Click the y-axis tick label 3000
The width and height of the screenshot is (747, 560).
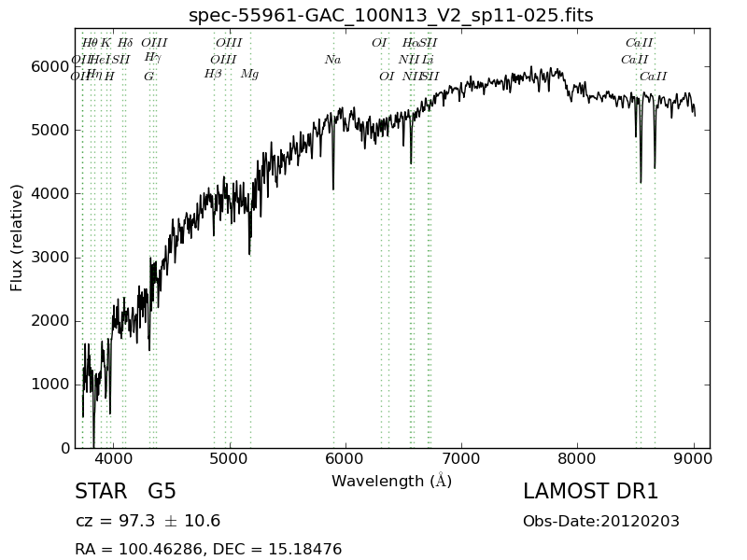pyautogui.click(x=50, y=258)
